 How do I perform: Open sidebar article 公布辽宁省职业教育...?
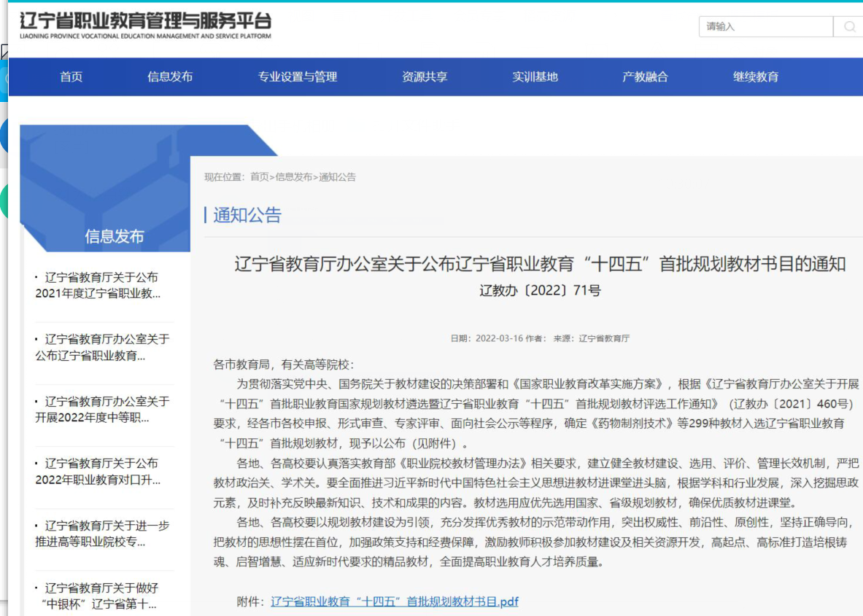tap(102, 348)
